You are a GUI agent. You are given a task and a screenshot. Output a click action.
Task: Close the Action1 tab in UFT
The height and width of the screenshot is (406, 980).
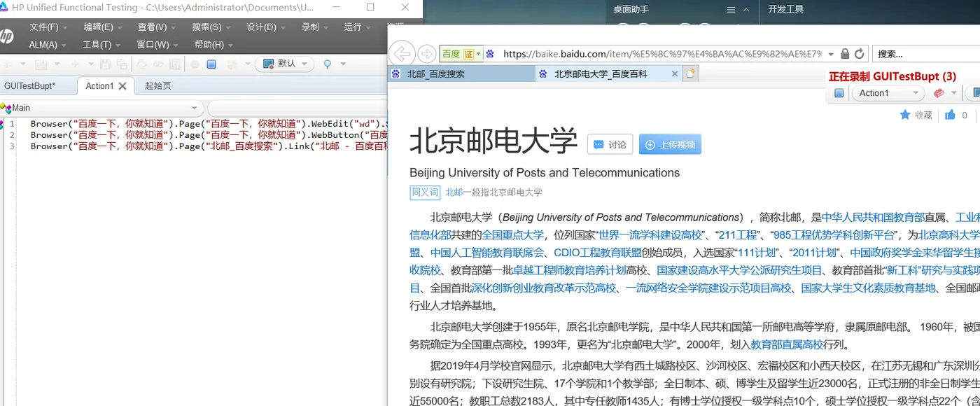point(122,86)
